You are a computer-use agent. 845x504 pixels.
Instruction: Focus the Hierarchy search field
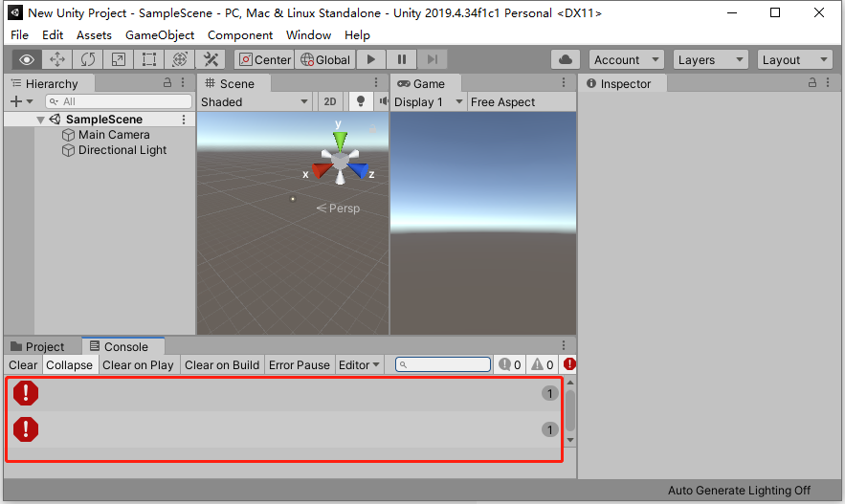pyautogui.click(x=119, y=101)
